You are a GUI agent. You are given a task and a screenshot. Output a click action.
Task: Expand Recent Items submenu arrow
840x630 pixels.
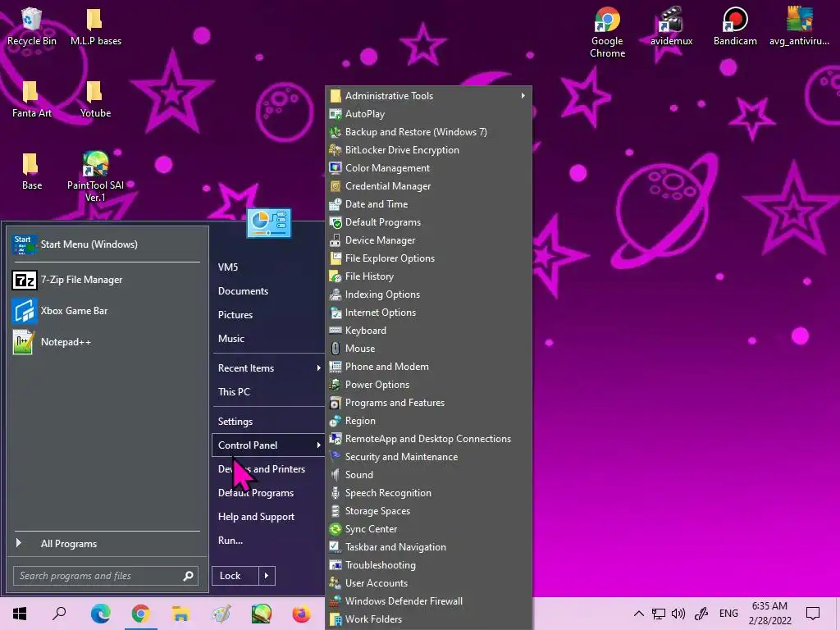(x=318, y=368)
